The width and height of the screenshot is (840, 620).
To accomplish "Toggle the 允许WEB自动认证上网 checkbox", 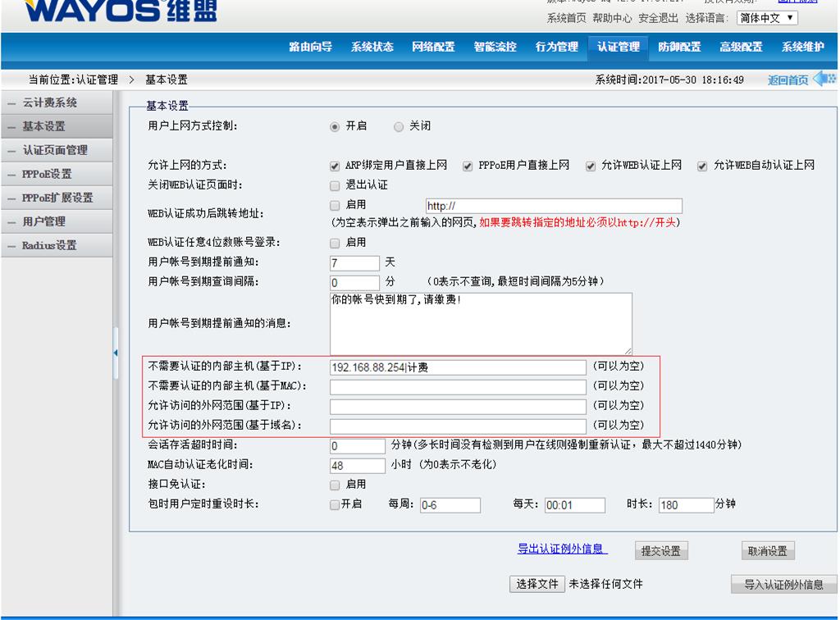I will [702, 166].
